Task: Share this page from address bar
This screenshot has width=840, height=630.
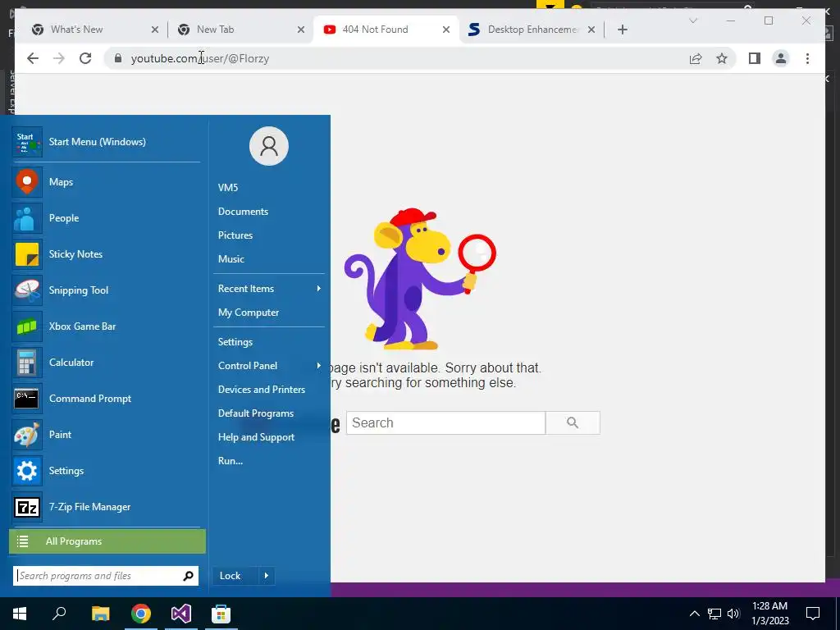Action: click(696, 58)
